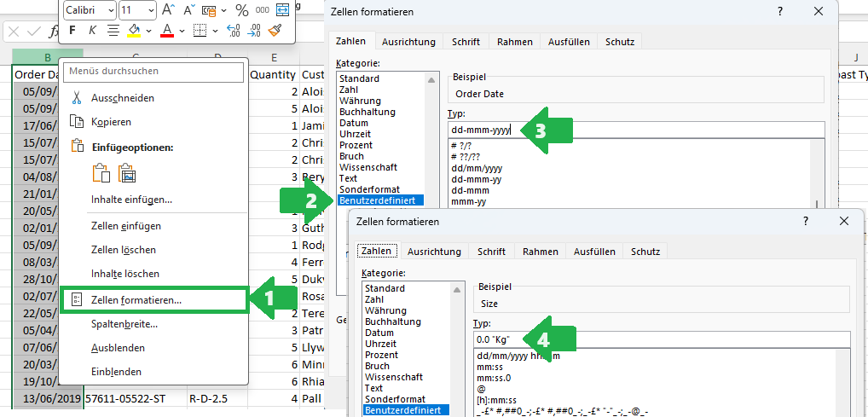The height and width of the screenshot is (417, 868).
Task: Click the increase font size icon
Action: (167, 10)
